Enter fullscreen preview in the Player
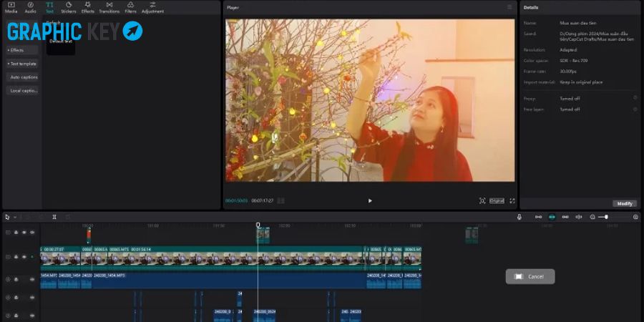The height and width of the screenshot is (322, 644). click(512, 201)
